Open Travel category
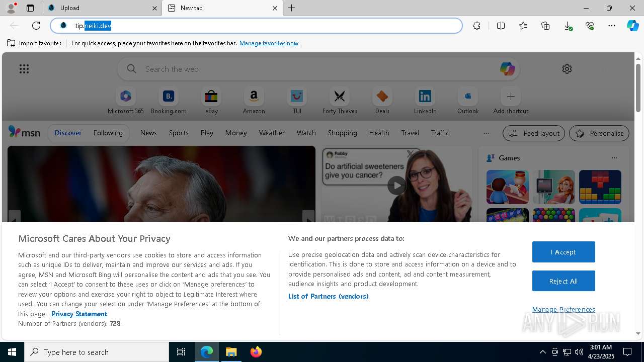 click(x=410, y=133)
